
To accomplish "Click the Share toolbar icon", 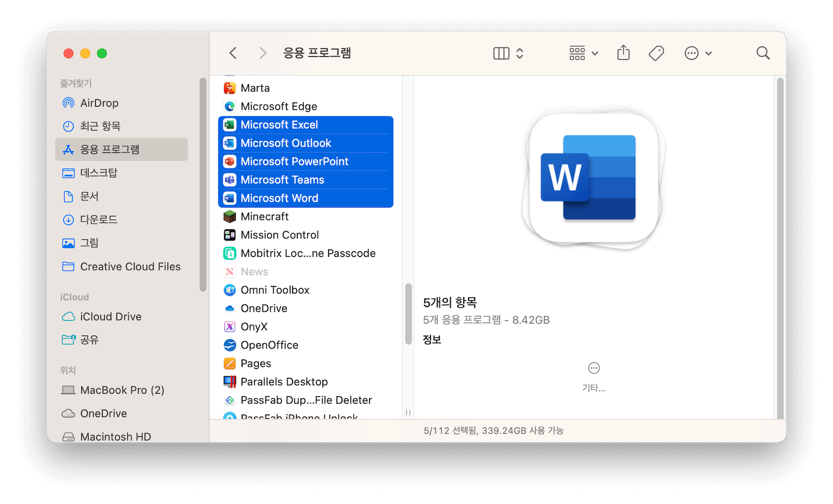I will coord(624,53).
